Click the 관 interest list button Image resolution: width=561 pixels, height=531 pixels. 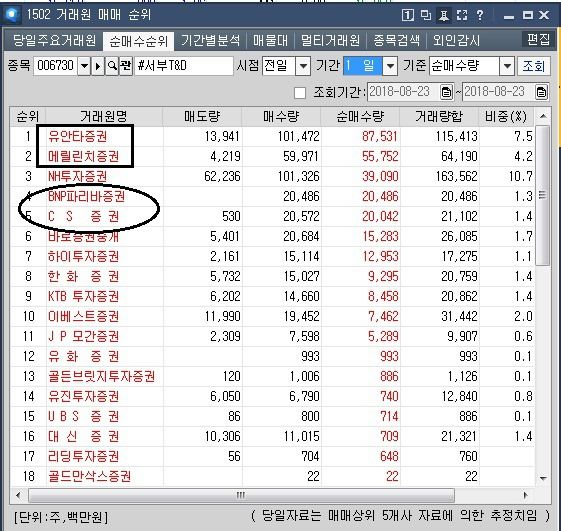tap(126, 66)
